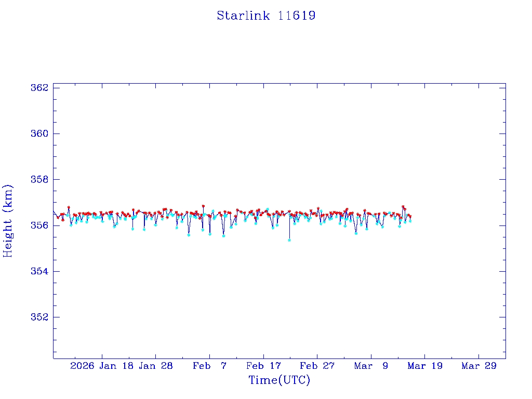Click the 352 tick label on the height axis
Viewport: 532px width, 399px height.
coord(39,317)
